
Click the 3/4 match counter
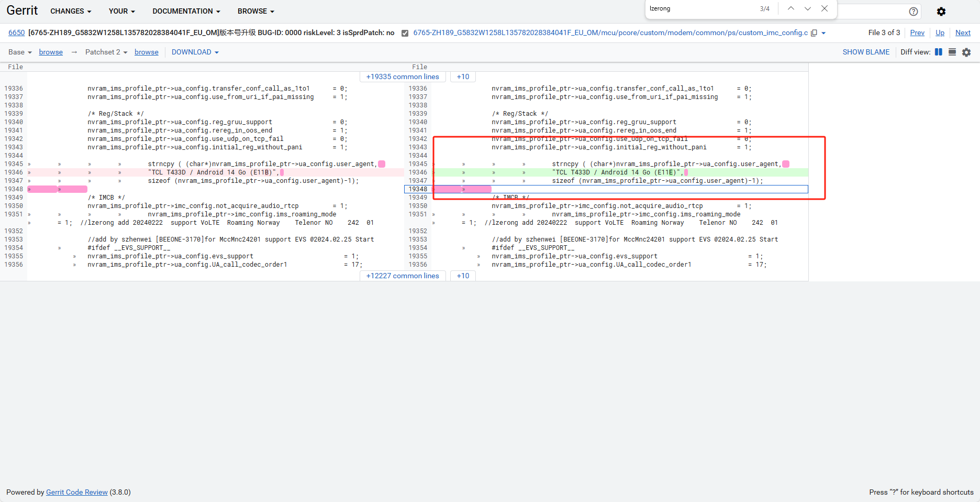765,8
